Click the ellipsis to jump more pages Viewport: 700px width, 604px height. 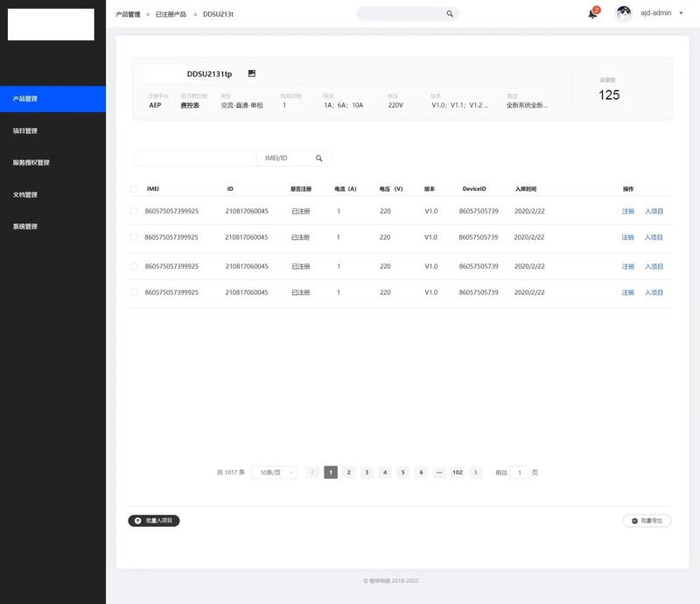click(x=439, y=472)
